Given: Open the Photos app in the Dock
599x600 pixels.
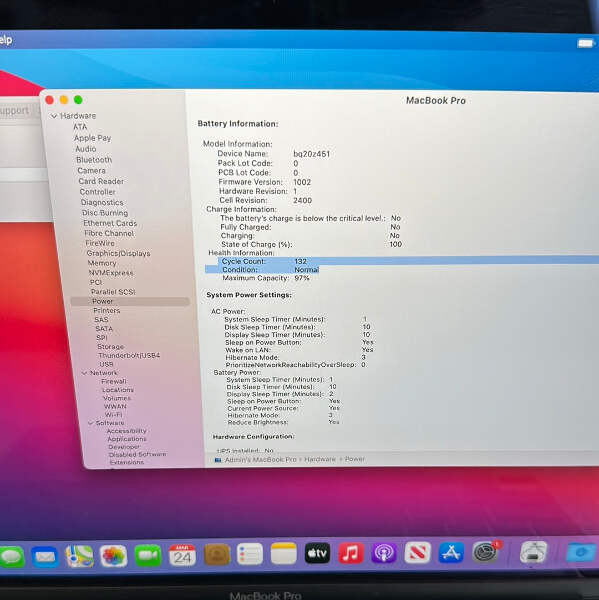Looking at the screenshot, I should [x=113, y=556].
